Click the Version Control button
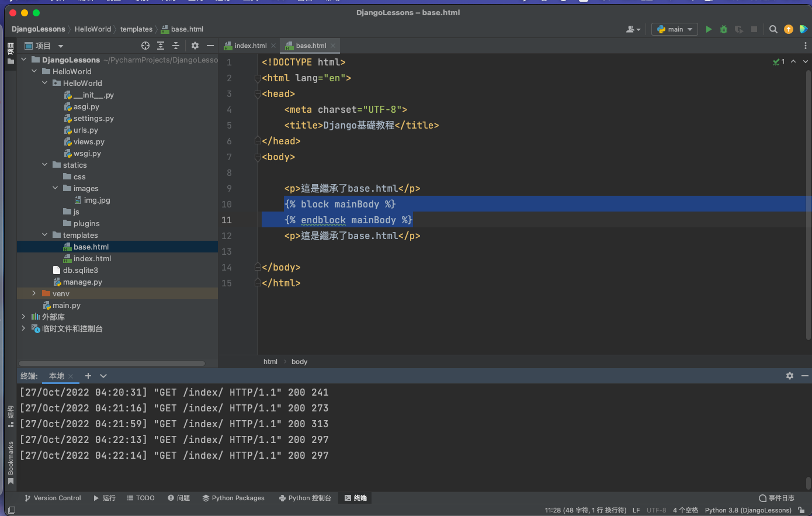 [53, 498]
